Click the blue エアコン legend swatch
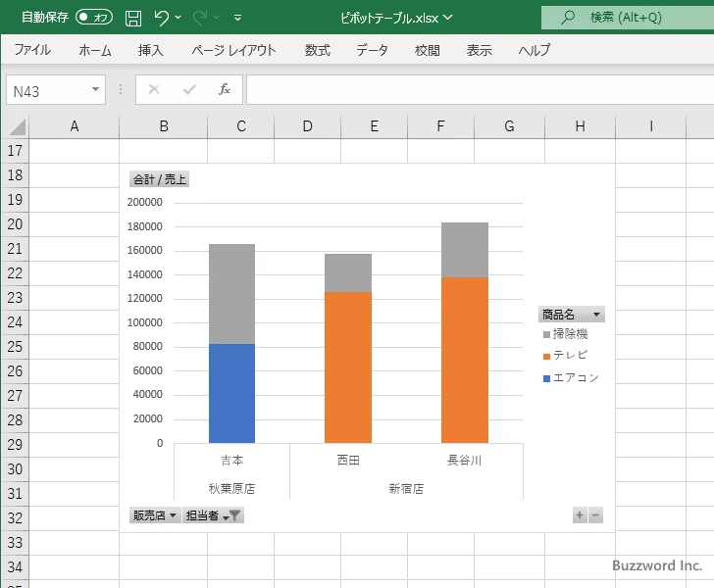 point(547,378)
